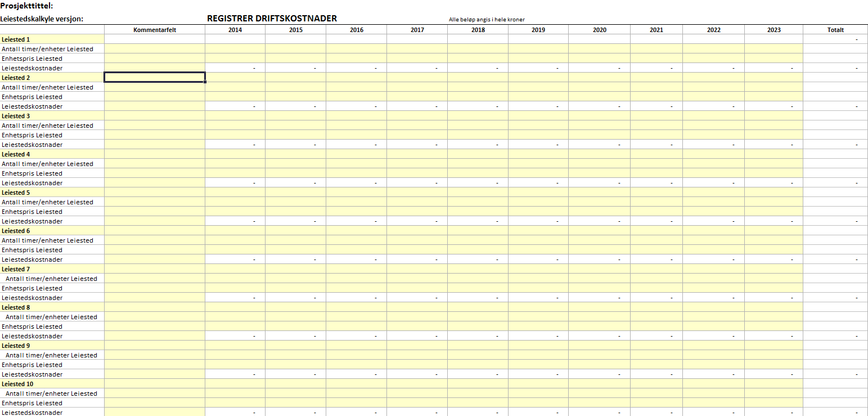This screenshot has width=868, height=416.
Task: Click the 2018 year column header
Action: [x=478, y=30]
